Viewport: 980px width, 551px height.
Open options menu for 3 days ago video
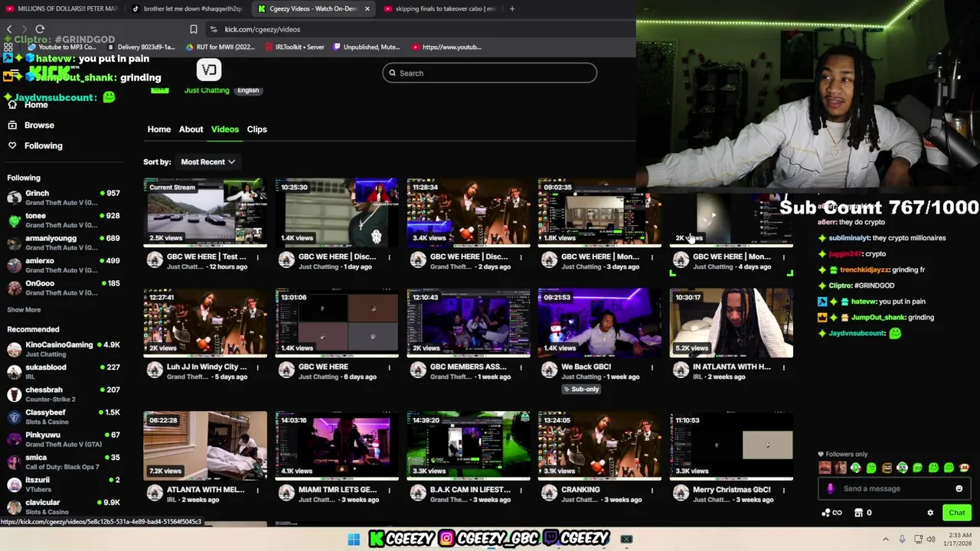click(652, 257)
